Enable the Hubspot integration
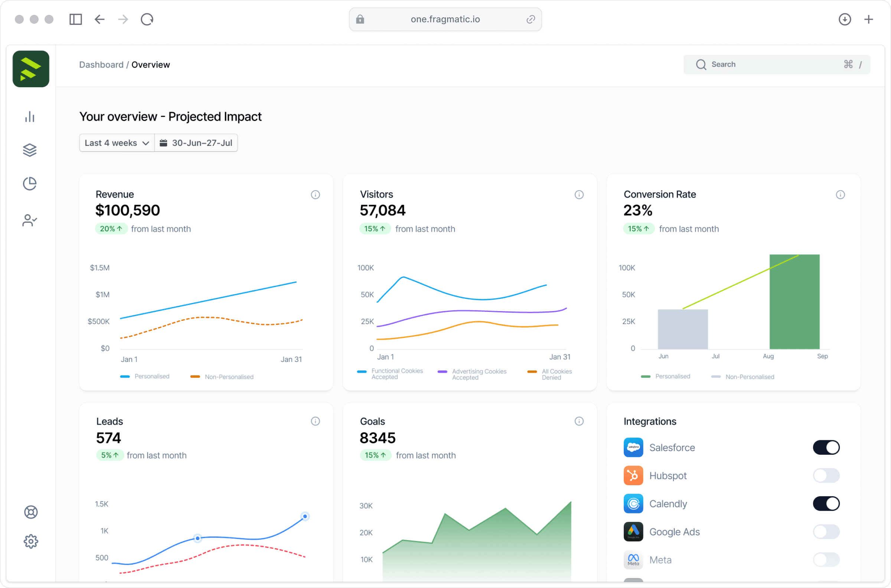The image size is (891, 588). [x=826, y=475]
